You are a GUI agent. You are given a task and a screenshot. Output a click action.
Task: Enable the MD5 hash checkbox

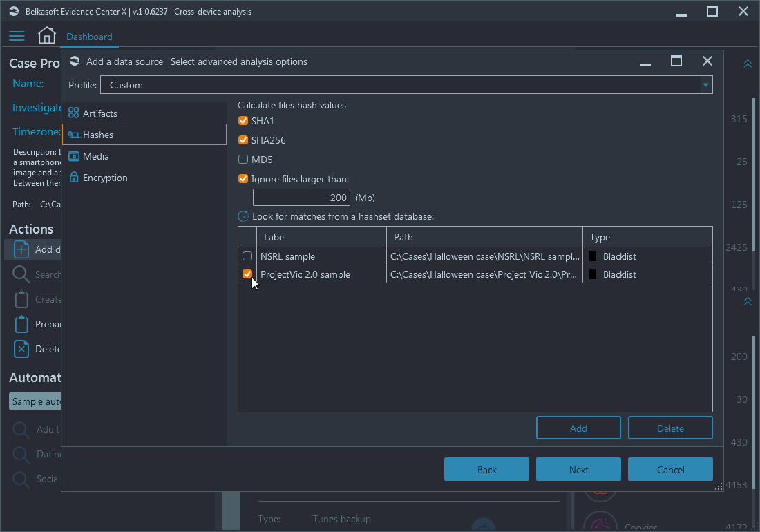click(243, 160)
